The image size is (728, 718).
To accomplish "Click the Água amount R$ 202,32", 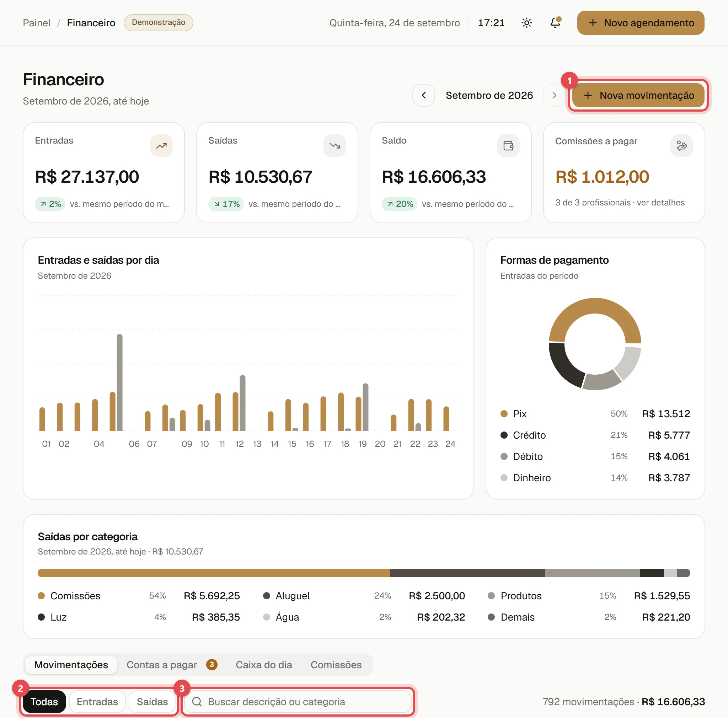I will coord(441,617).
